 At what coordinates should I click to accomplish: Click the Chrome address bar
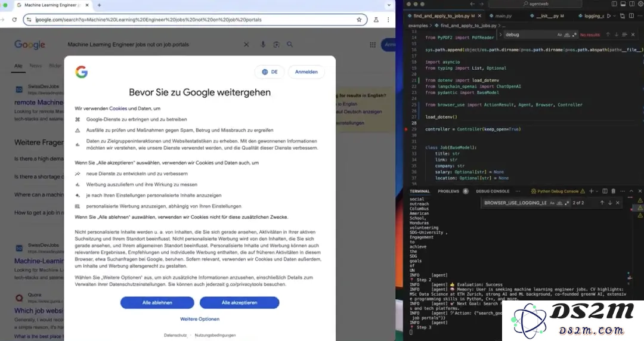195,20
